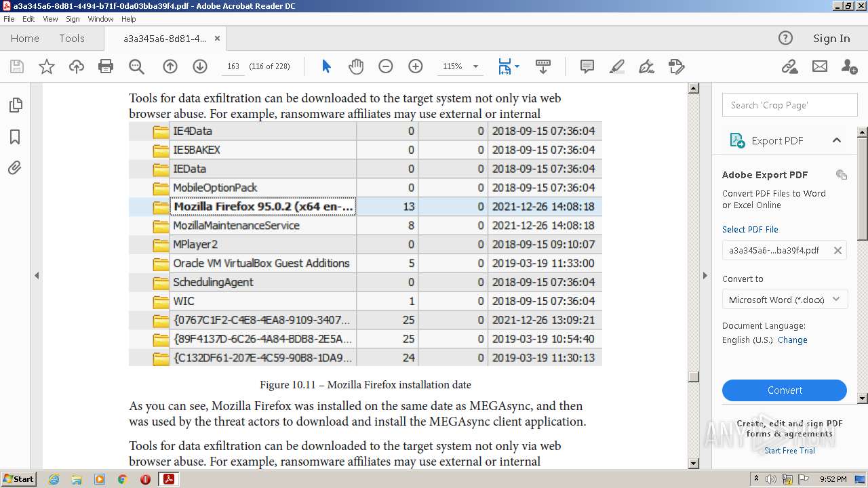The height and width of the screenshot is (488, 868).
Task: Collapse the Export PDF section
Action: tap(837, 140)
